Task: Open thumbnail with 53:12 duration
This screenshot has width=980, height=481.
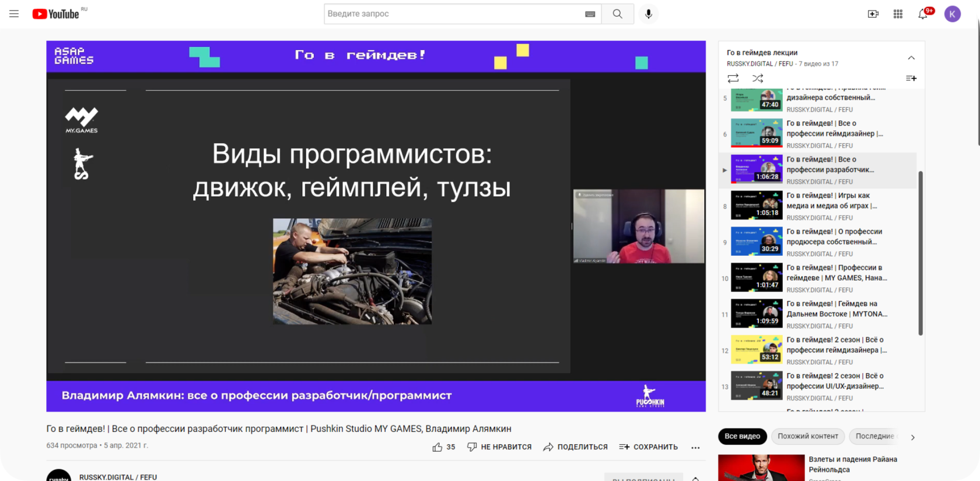Action: (x=757, y=350)
